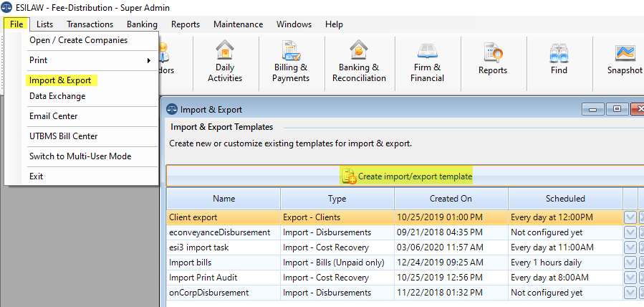Open the Reports menu in menu bar
Viewport: 644px width, 307px height.
click(x=186, y=24)
